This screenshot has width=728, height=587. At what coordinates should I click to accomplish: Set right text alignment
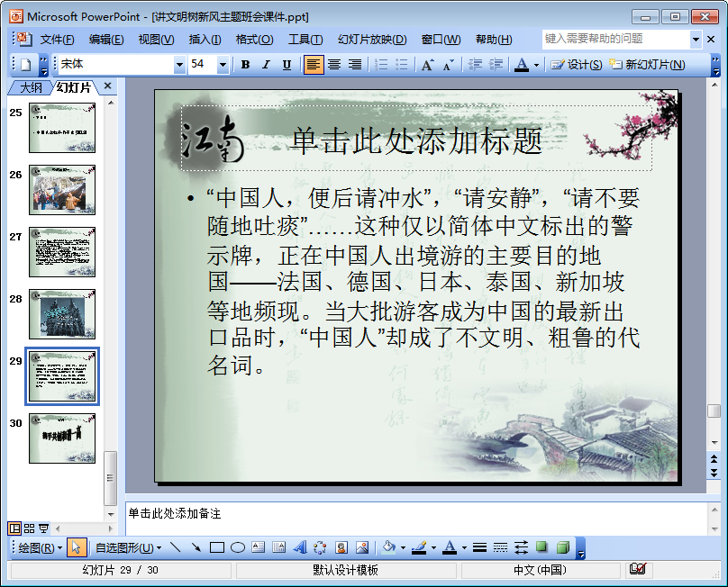(x=355, y=65)
